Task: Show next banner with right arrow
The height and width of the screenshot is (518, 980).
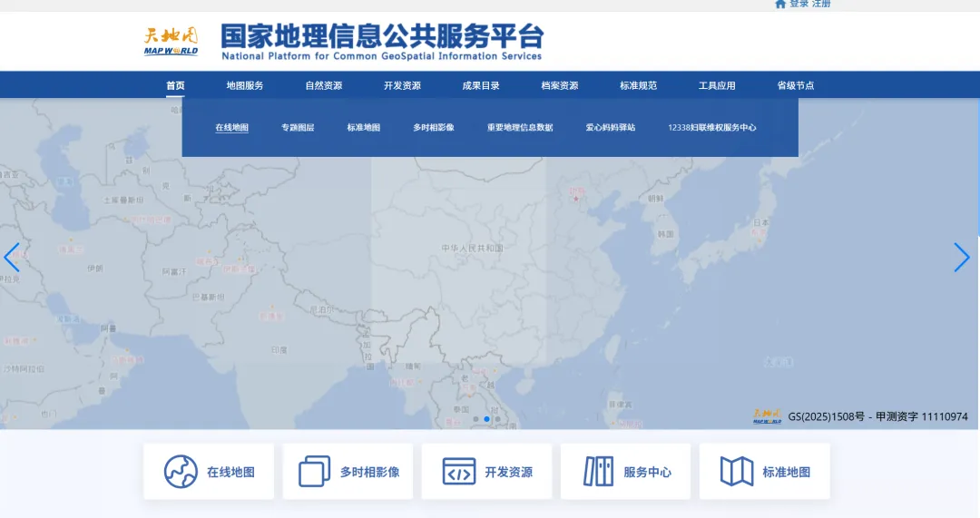Action: (x=961, y=258)
